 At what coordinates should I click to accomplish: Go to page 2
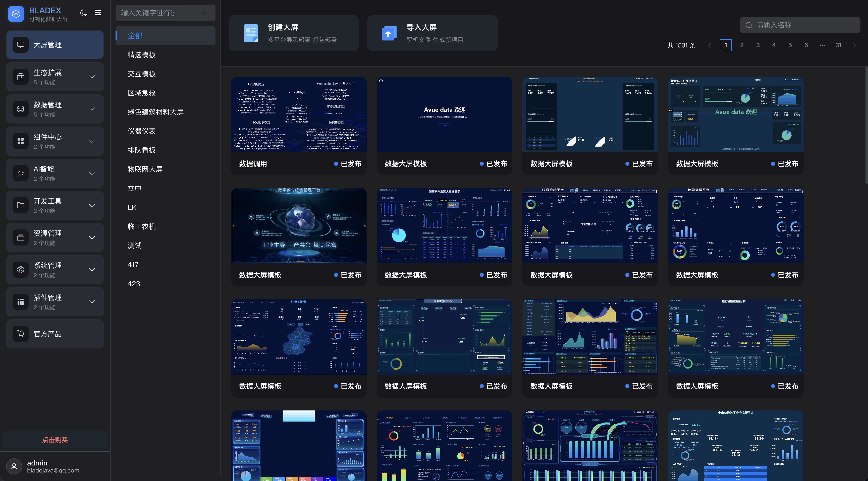tap(742, 45)
